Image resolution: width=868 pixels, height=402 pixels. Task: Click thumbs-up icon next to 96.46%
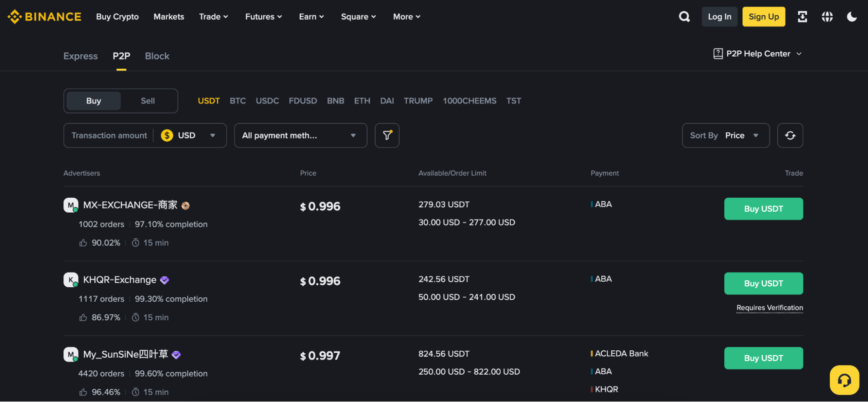click(x=83, y=392)
